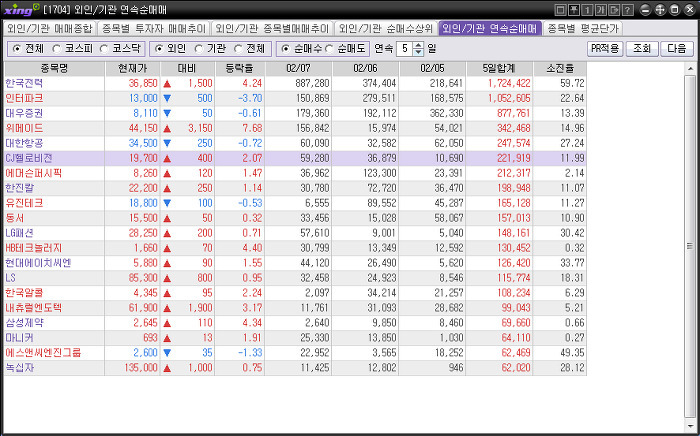Select the 에머슨퍼시픽 stock name
Image resolution: width=700 pixels, height=436 pixels.
click(x=33, y=173)
